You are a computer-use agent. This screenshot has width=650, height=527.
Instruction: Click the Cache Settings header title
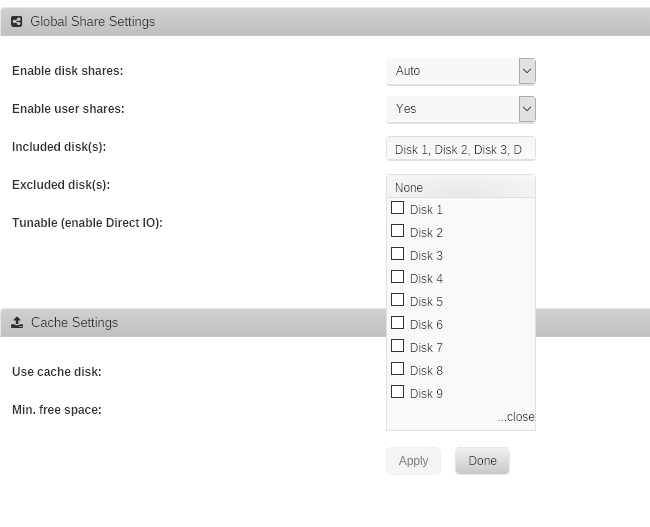pyautogui.click(x=75, y=323)
